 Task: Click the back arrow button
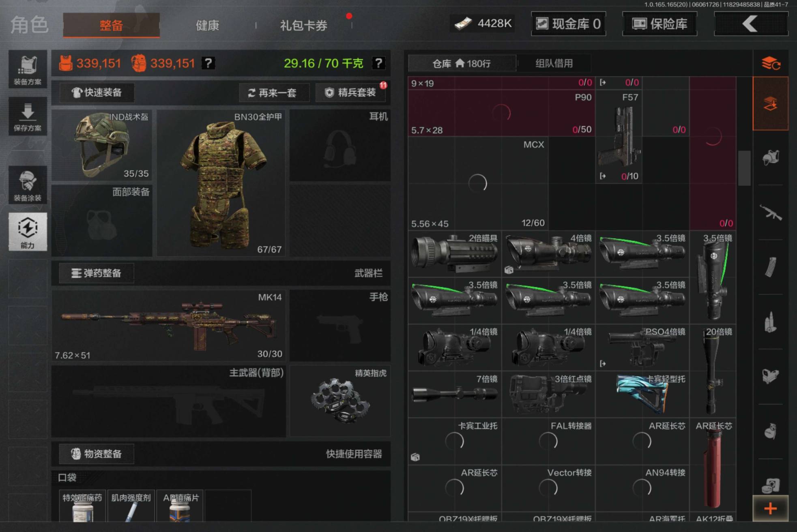[x=751, y=24]
